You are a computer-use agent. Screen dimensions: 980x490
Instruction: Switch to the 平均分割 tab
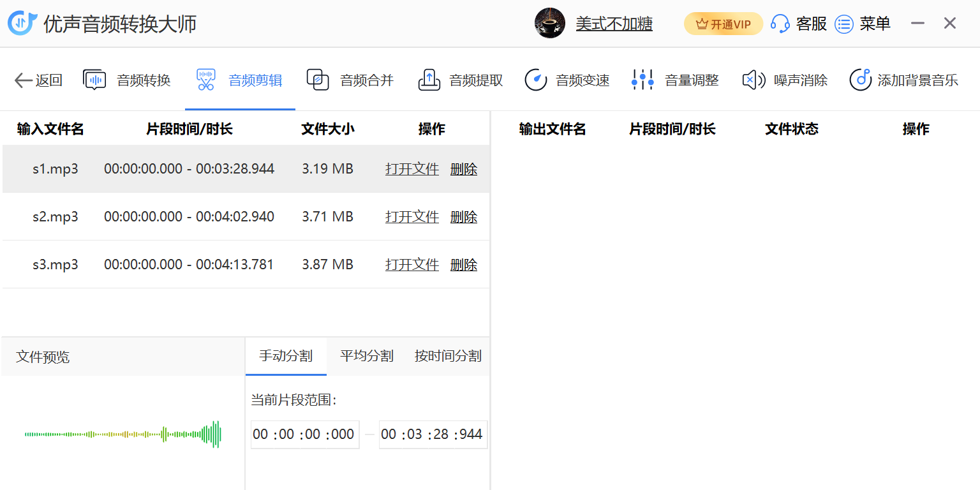(367, 356)
